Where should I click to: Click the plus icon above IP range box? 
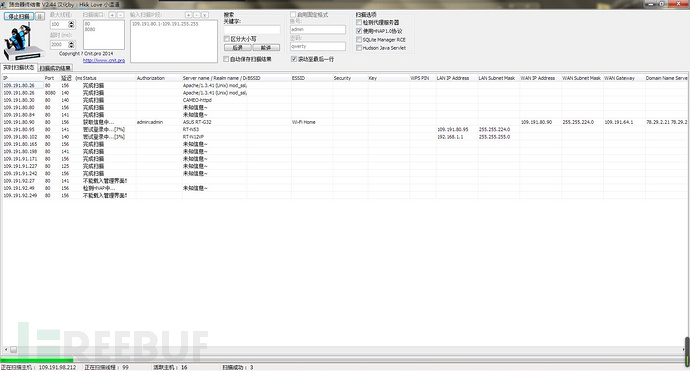pos(188,15)
